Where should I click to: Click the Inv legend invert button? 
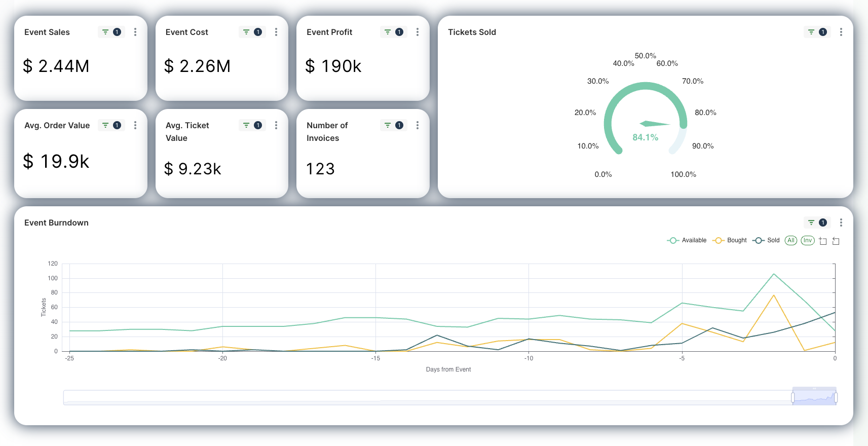coord(808,240)
